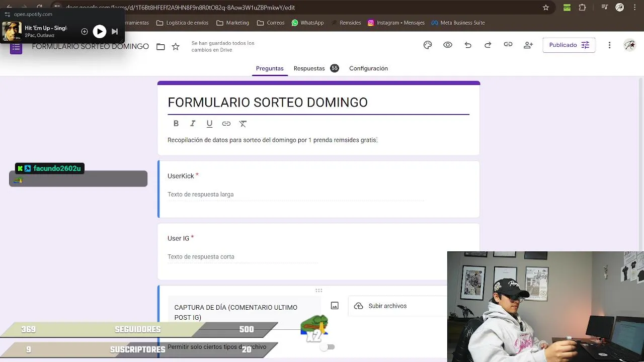Screen dimensions: 644x362
Task: Star the FORMULARIO SORTEO DOMINGO form
Action: (176, 46)
